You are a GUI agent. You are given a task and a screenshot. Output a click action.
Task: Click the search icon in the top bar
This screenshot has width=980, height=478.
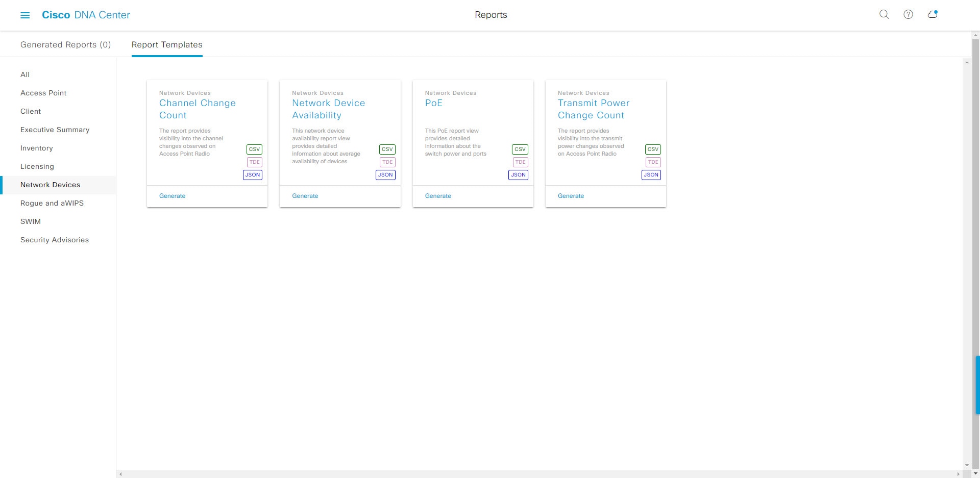[884, 15]
